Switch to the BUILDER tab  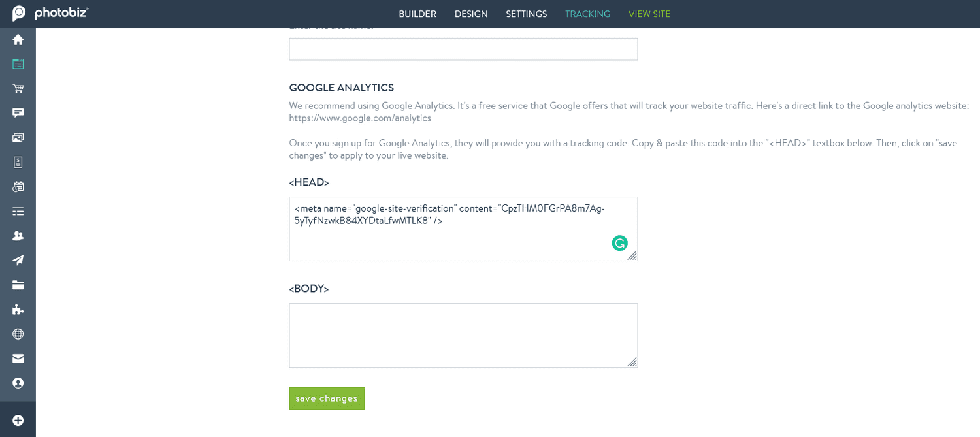pos(417,14)
